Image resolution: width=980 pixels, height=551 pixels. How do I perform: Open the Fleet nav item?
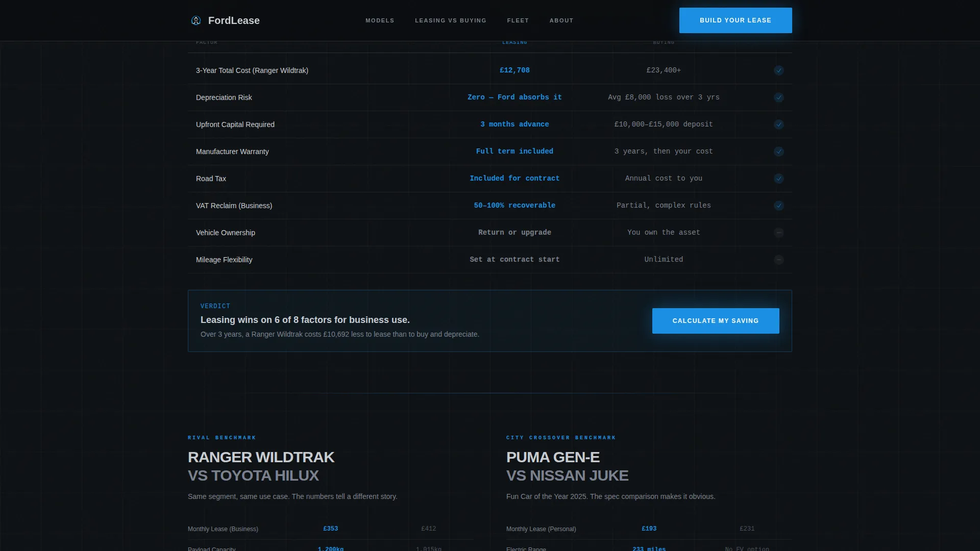coord(518,20)
